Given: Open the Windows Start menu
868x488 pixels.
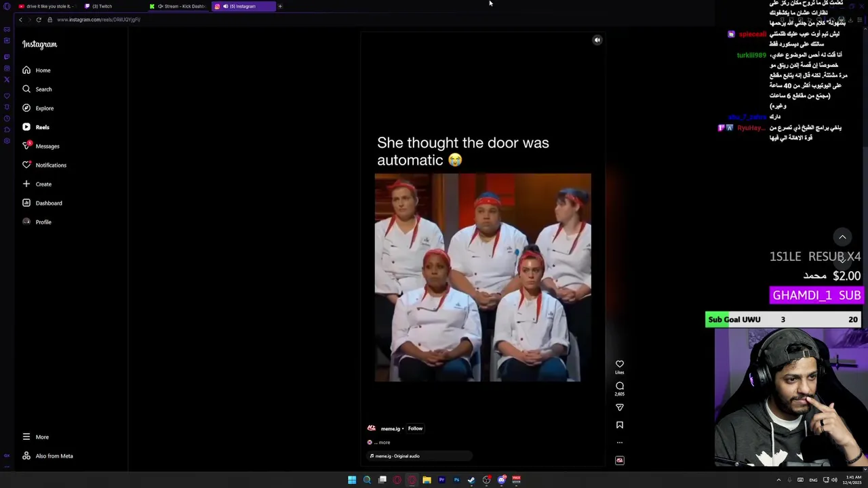Looking at the screenshot, I should pos(352,480).
